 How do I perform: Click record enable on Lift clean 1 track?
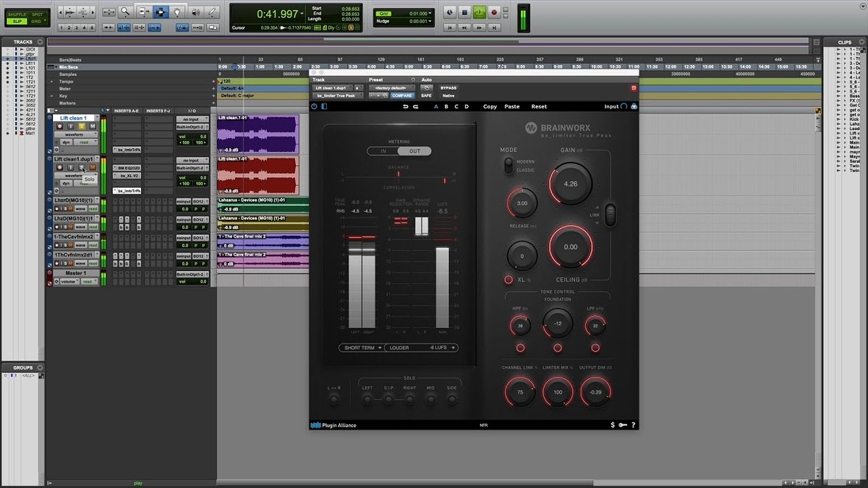[60, 126]
